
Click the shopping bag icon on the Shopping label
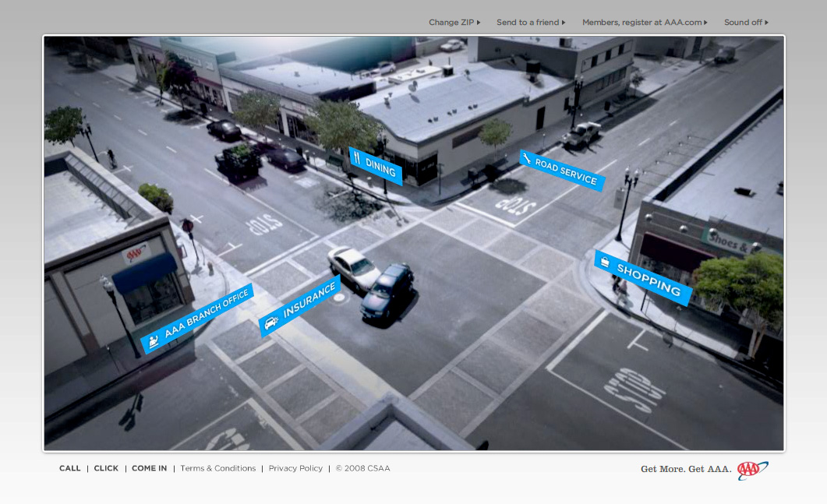605,262
